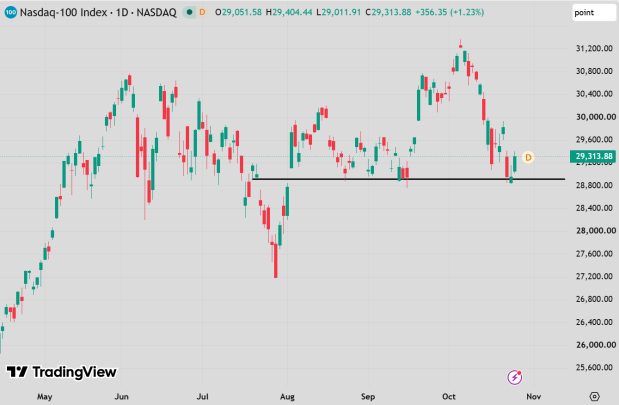Viewport: 619px width, 405px height.
Task: Click the 29,313.88 current price label
Action: tap(593, 156)
